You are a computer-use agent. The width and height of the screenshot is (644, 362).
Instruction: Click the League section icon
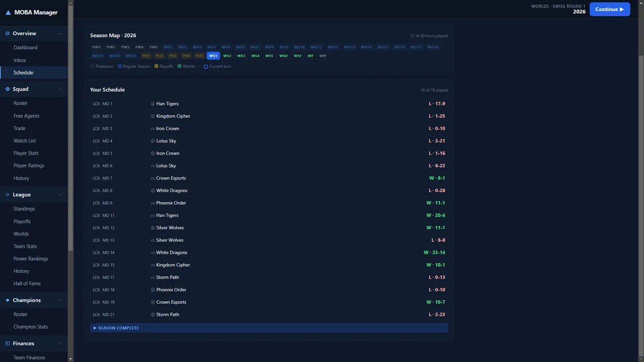click(x=8, y=195)
